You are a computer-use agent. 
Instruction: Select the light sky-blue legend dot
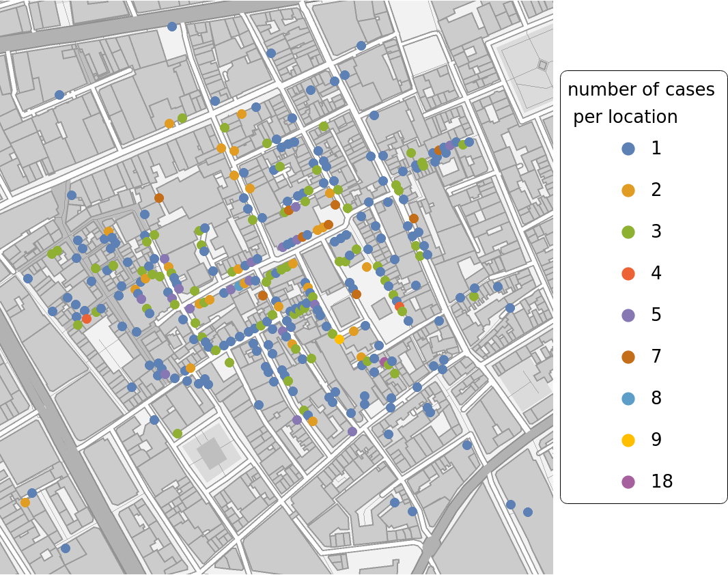(x=628, y=399)
